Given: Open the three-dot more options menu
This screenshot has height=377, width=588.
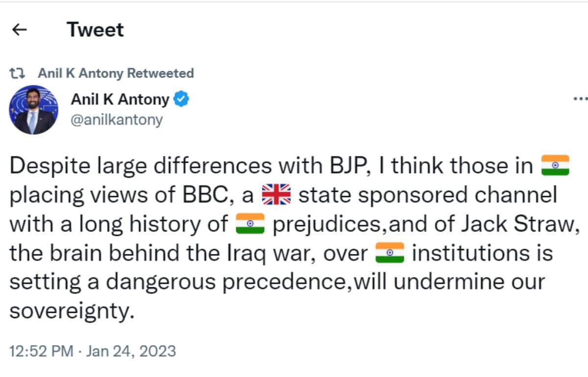Looking at the screenshot, I should click(x=580, y=99).
